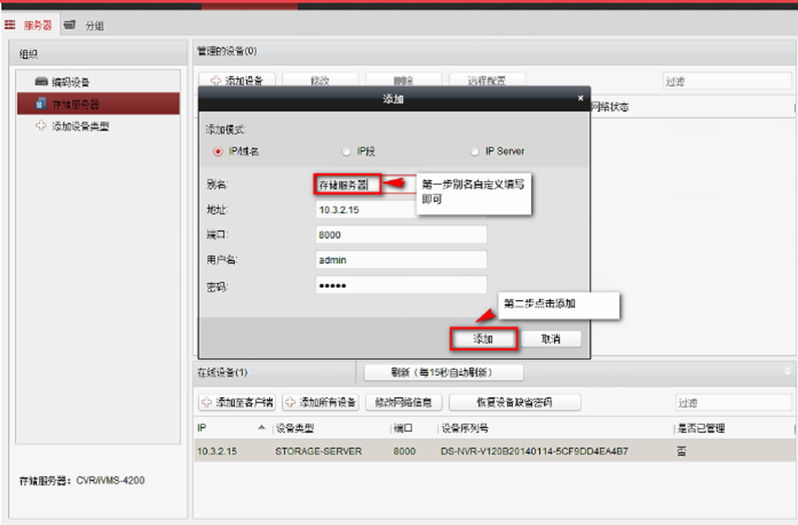Screen dimensions: 798x525
Task: Click the 添加至客户端 button
Action: tap(237, 402)
